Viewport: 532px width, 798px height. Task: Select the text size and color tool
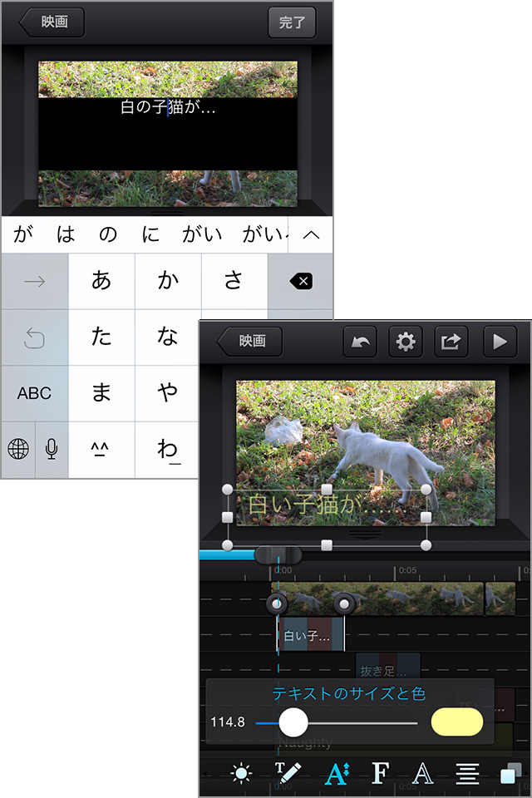pyautogui.click(x=336, y=774)
